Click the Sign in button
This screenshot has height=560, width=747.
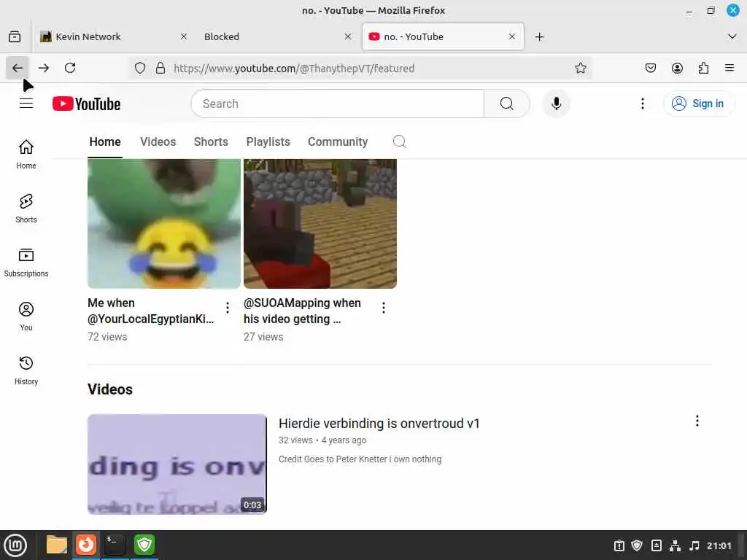click(698, 104)
